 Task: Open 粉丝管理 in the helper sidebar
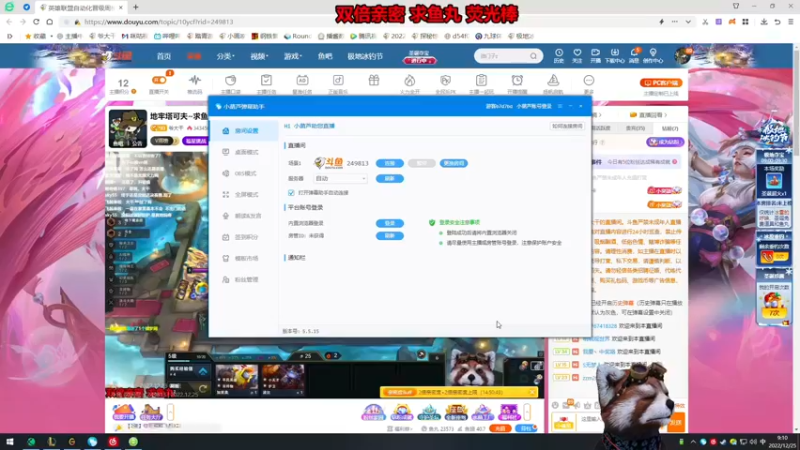244,280
